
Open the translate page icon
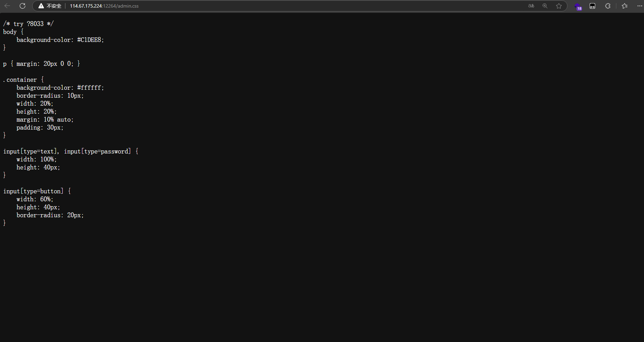click(x=531, y=6)
